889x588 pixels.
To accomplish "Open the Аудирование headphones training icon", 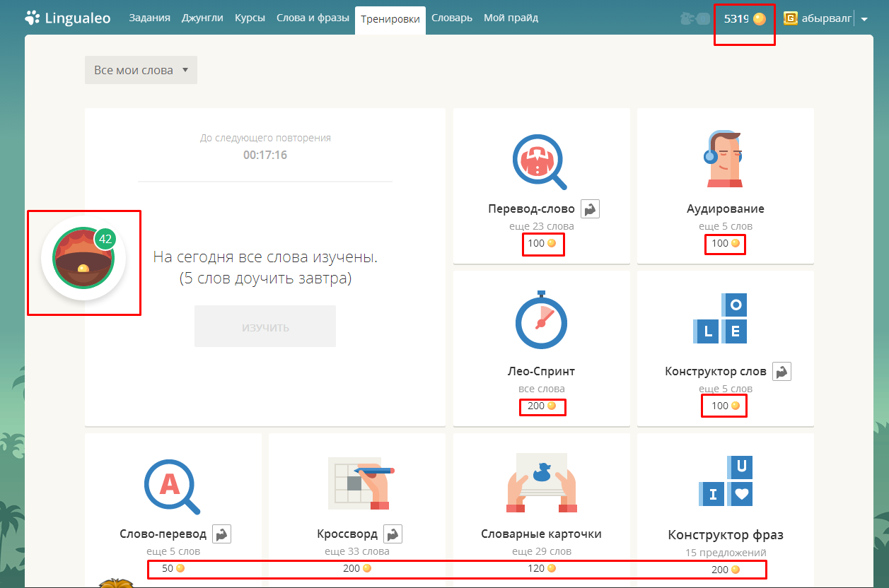I will (x=724, y=158).
